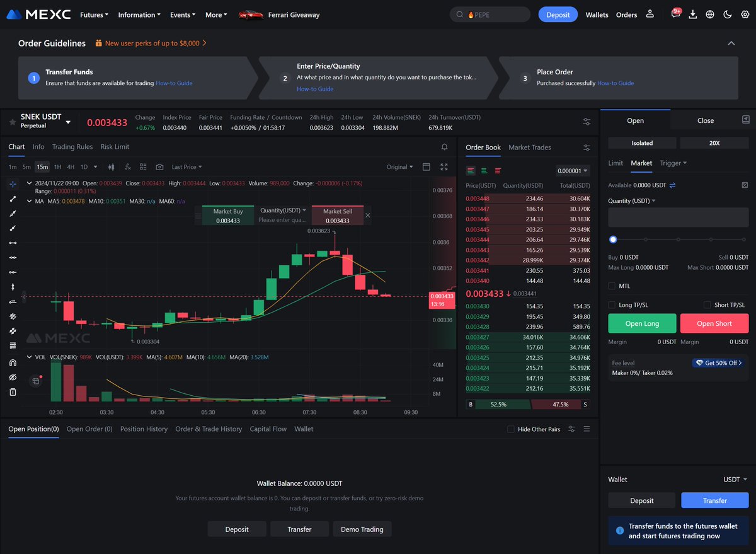Viewport: 756px width, 554px height.
Task: Select the crosshair cursor drawing tool
Action: coord(13,184)
